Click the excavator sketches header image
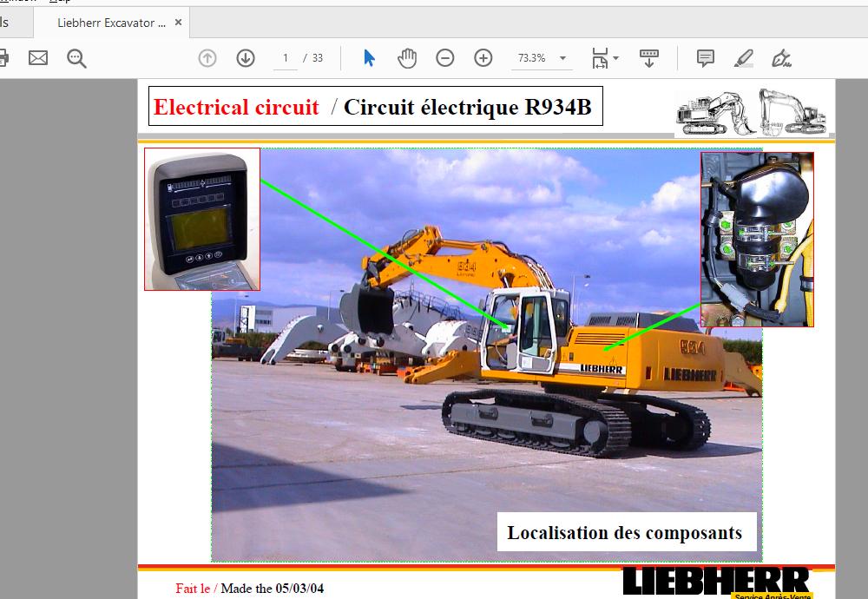Viewport: 868px width, 599px height. pos(752,113)
